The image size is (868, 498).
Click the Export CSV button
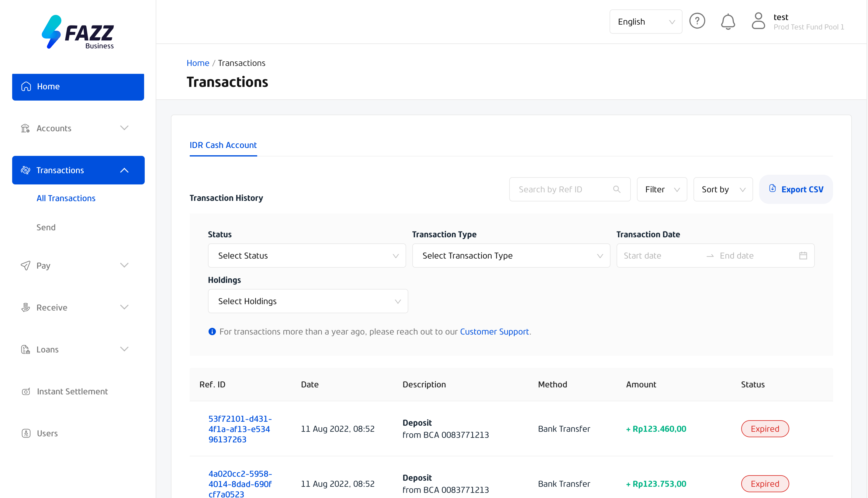tap(796, 189)
